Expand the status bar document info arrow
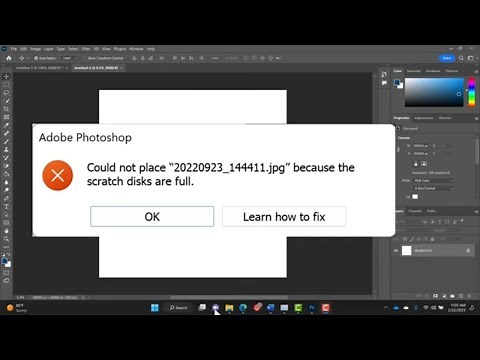 (x=83, y=297)
